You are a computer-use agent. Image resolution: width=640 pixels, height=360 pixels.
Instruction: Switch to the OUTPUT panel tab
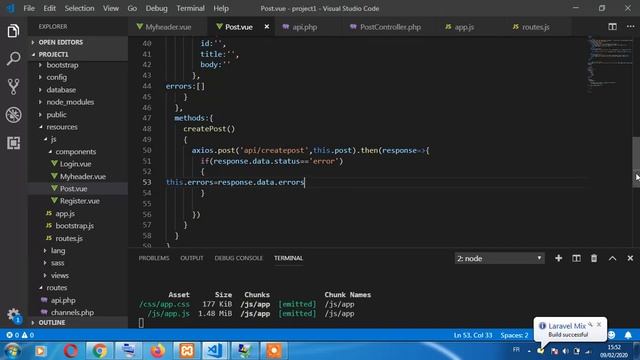(192, 258)
